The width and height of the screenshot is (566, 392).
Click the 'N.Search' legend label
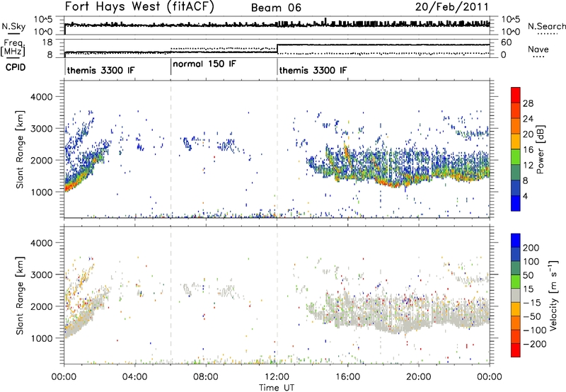(x=546, y=26)
